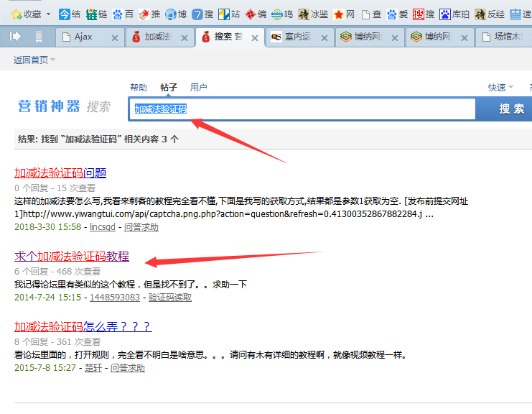Click the mobile phone icon in tab bar
Viewport: 532px width, 414px height.
click(x=38, y=37)
